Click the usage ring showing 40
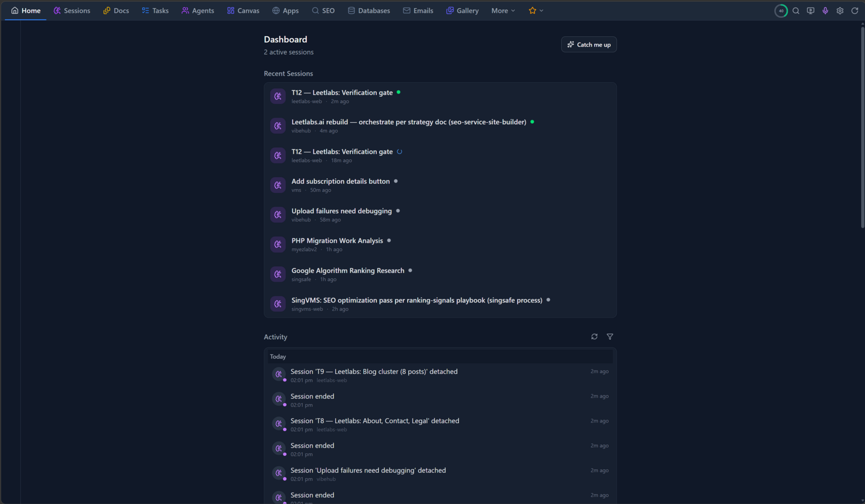The width and height of the screenshot is (865, 504). tap(781, 10)
